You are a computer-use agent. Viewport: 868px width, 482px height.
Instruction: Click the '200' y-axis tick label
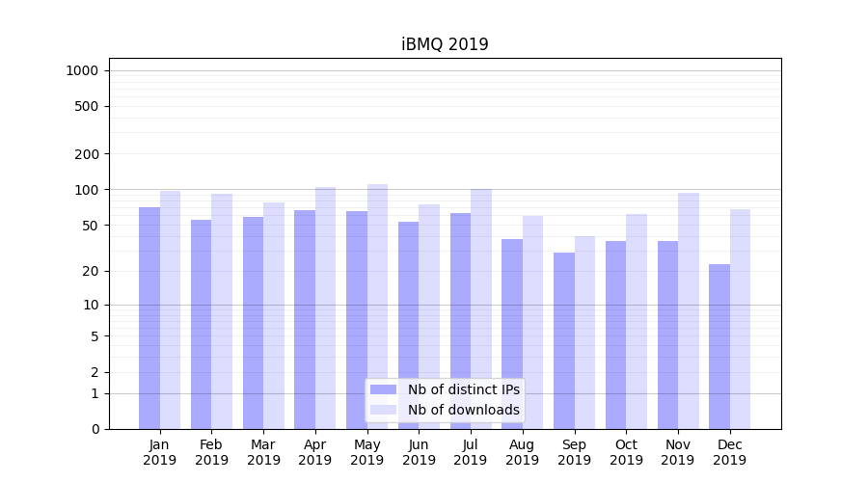tap(88, 154)
